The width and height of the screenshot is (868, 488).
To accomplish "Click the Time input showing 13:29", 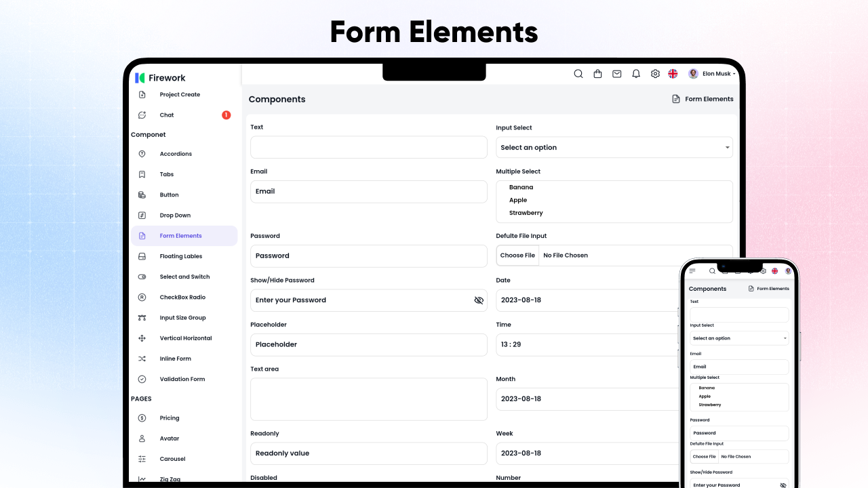I will pyautogui.click(x=587, y=344).
